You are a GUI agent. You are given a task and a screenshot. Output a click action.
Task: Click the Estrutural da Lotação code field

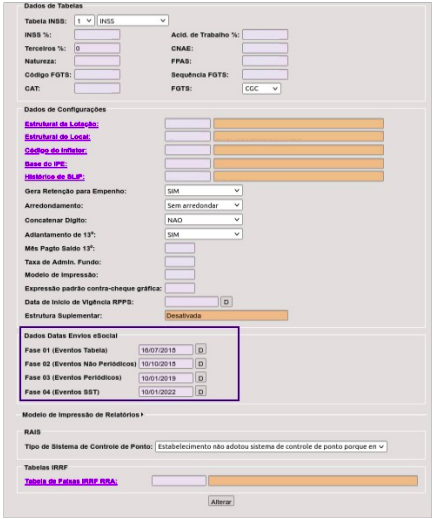coord(188,124)
